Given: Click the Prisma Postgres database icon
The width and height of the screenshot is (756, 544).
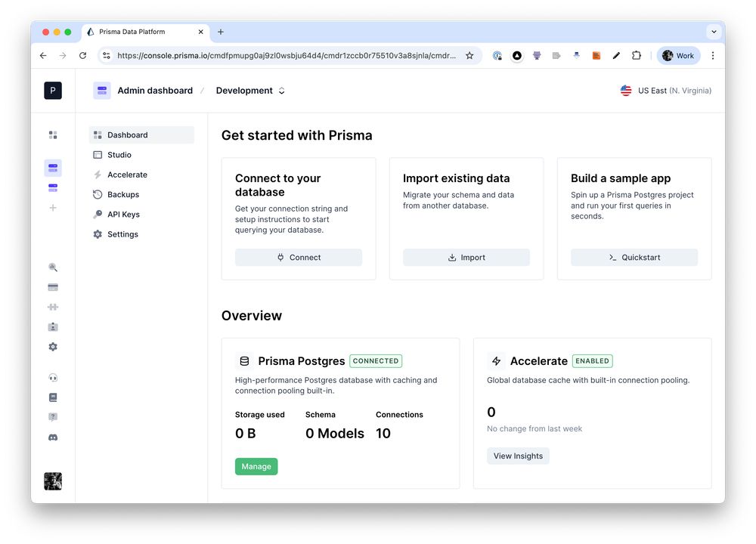Looking at the screenshot, I should tap(244, 361).
